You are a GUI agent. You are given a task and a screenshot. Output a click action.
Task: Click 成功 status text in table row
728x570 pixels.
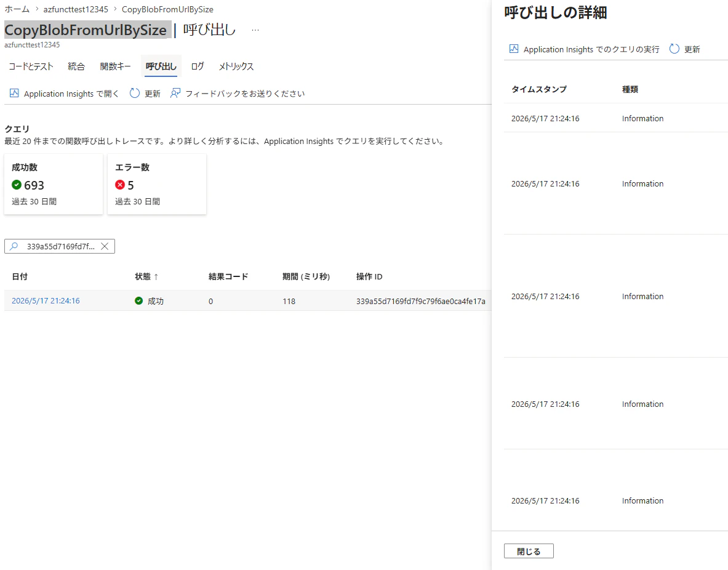click(156, 302)
